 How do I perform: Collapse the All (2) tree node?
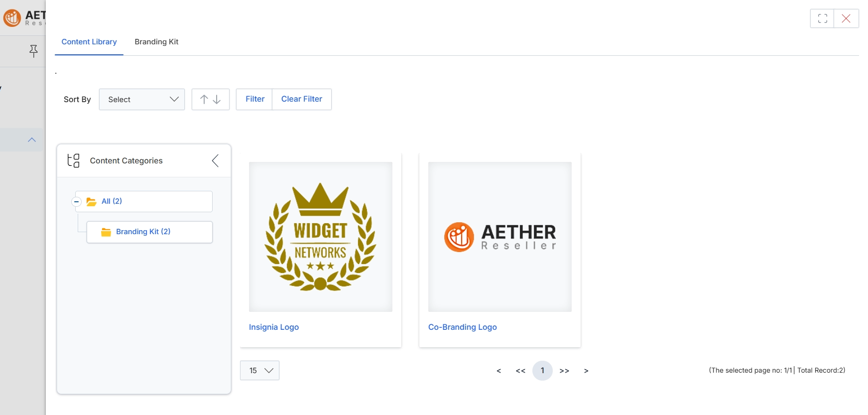click(76, 202)
